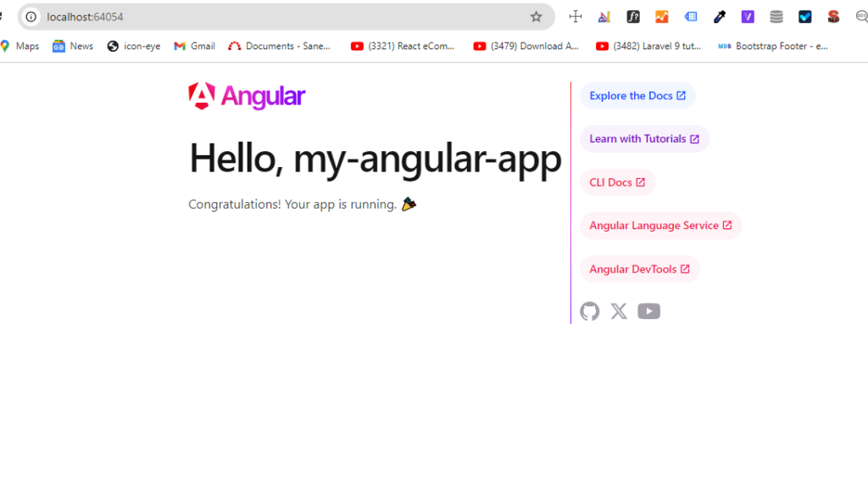The height and width of the screenshot is (487, 868).
Task: Click the localhost:64054 address bar
Action: click(287, 17)
